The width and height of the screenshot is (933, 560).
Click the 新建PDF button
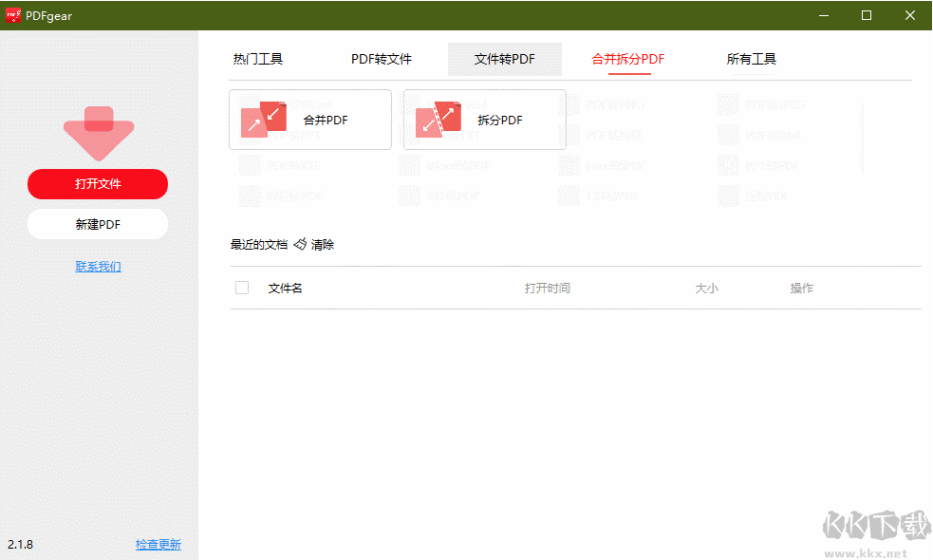pos(98,224)
